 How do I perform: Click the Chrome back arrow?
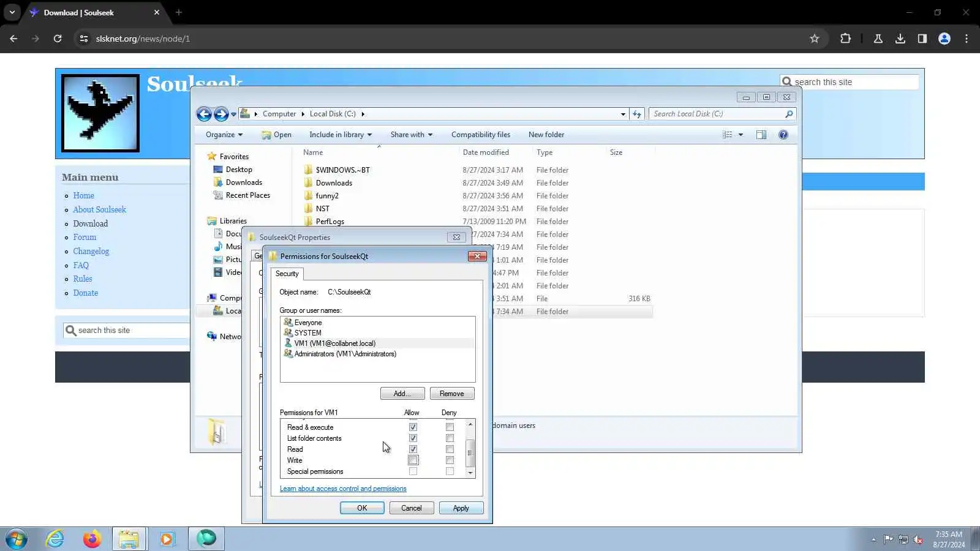coord(13,39)
